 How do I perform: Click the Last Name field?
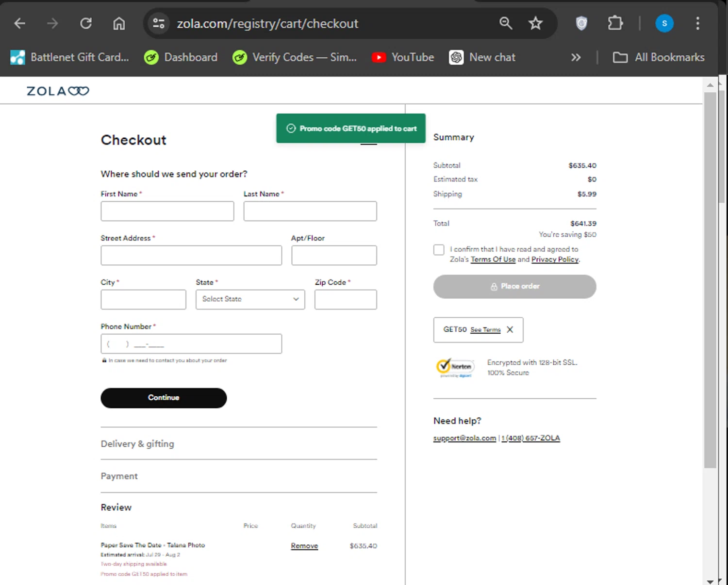click(x=310, y=211)
